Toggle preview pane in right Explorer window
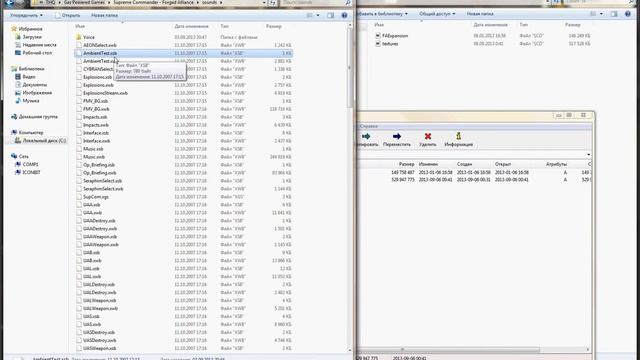 (x=614, y=14)
